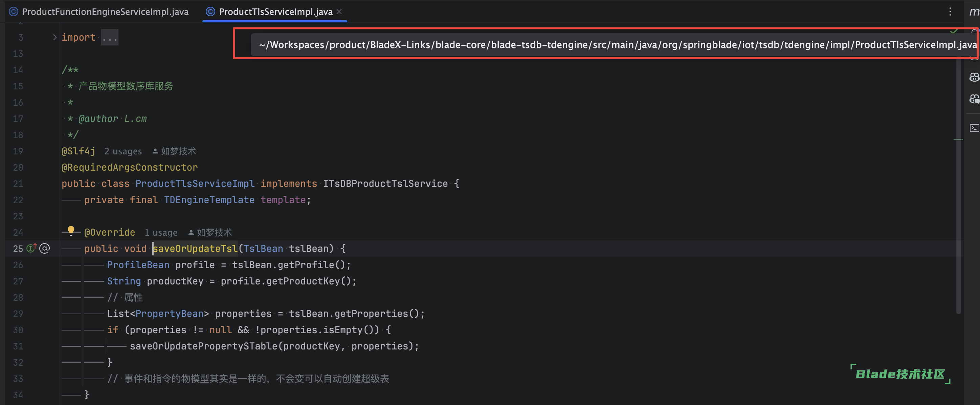Screen dimensions: 980x405
Task: Click tslBean.getProperties() call
Action: click(x=354, y=314)
